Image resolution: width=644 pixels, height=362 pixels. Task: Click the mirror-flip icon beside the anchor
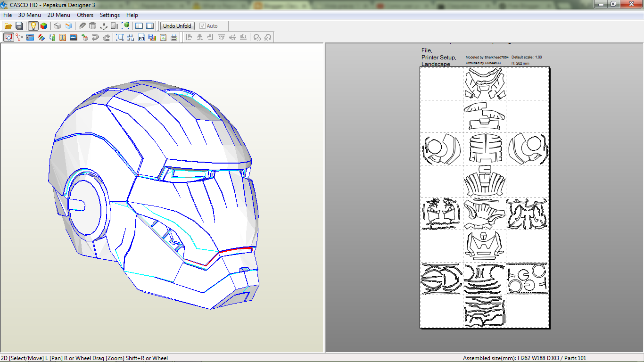pos(115,26)
